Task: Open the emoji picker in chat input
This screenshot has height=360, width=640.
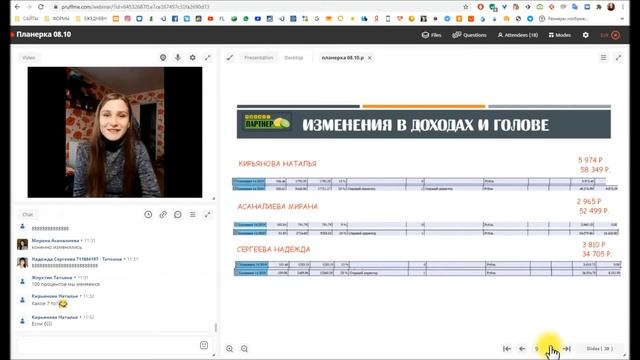Action: tap(204, 345)
